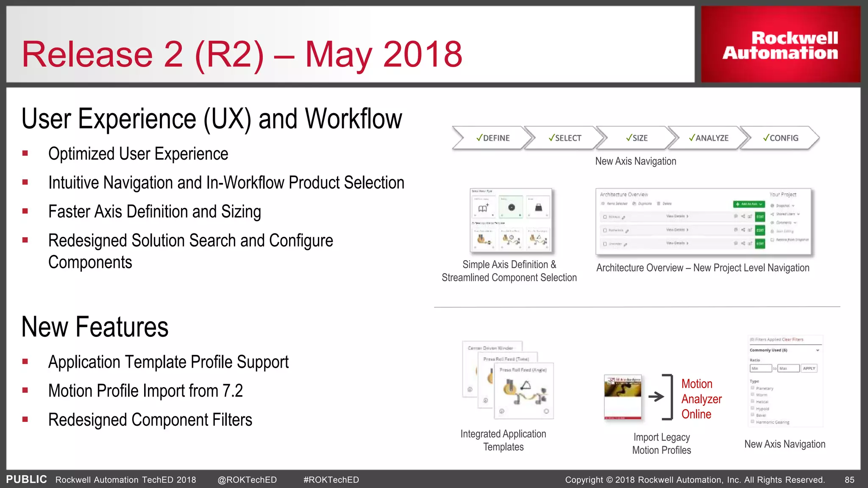Click the share icon in third axis row

pyautogui.click(x=743, y=243)
